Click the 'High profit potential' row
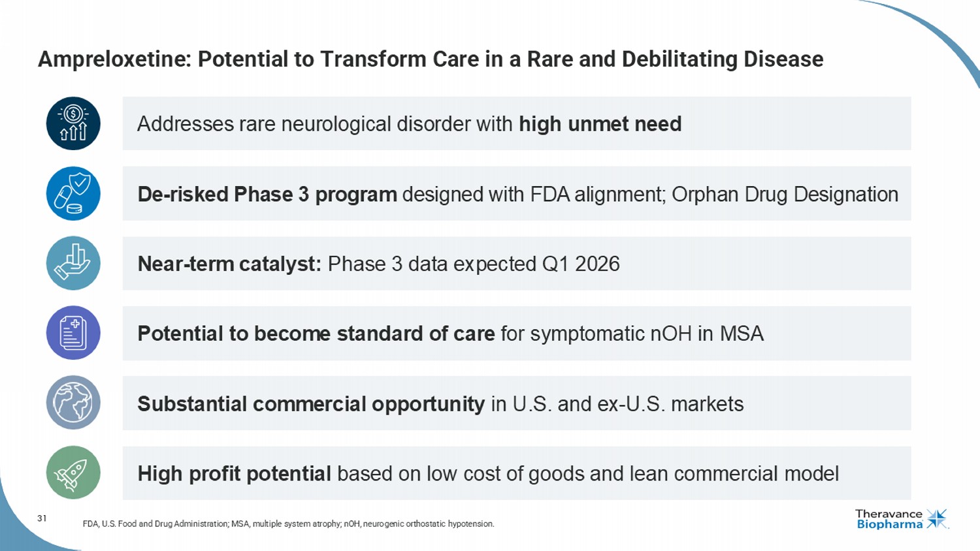 pyautogui.click(x=516, y=473)
